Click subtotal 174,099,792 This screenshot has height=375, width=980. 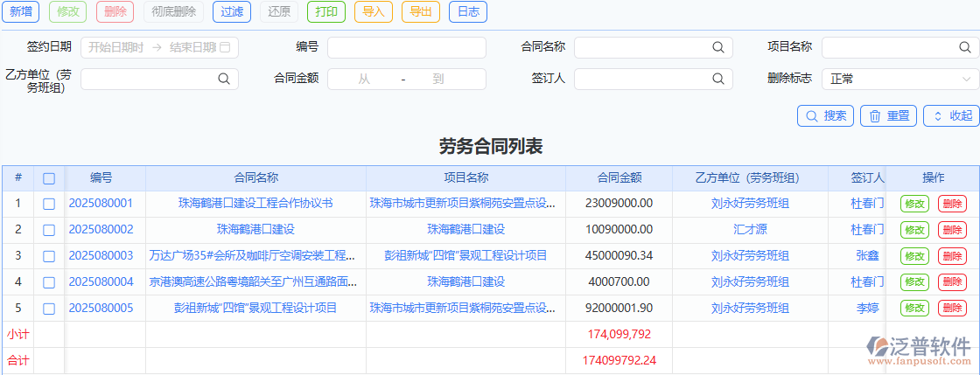point(619,335)
